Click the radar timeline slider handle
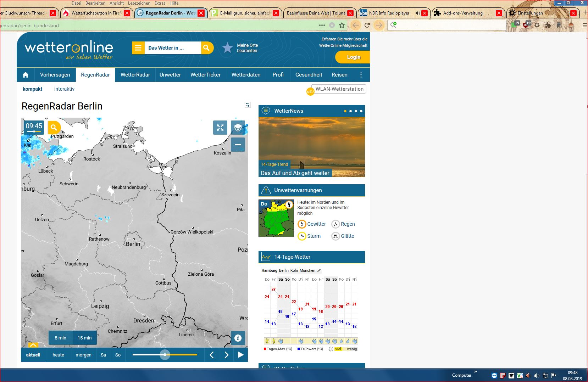Screen dimensions: 588x382 point(165,355)
